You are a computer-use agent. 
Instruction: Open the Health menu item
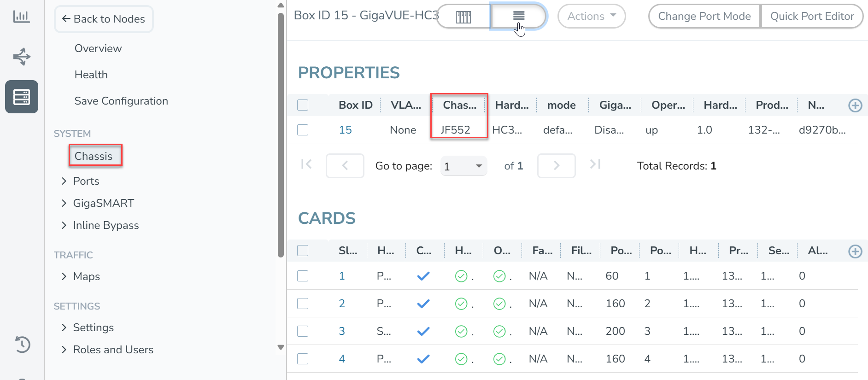click(x=91, y=75)
